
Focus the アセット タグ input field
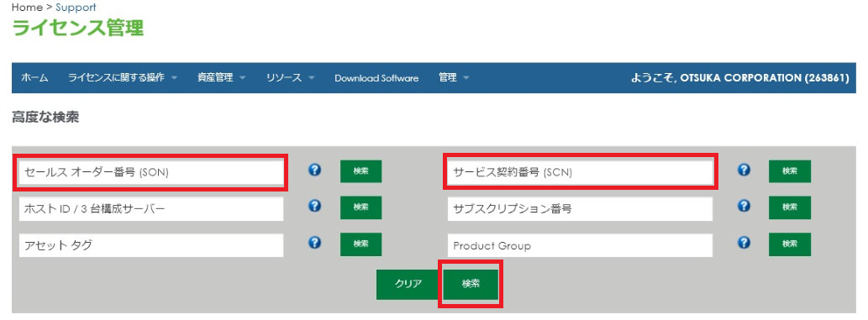tap(151, 245)
